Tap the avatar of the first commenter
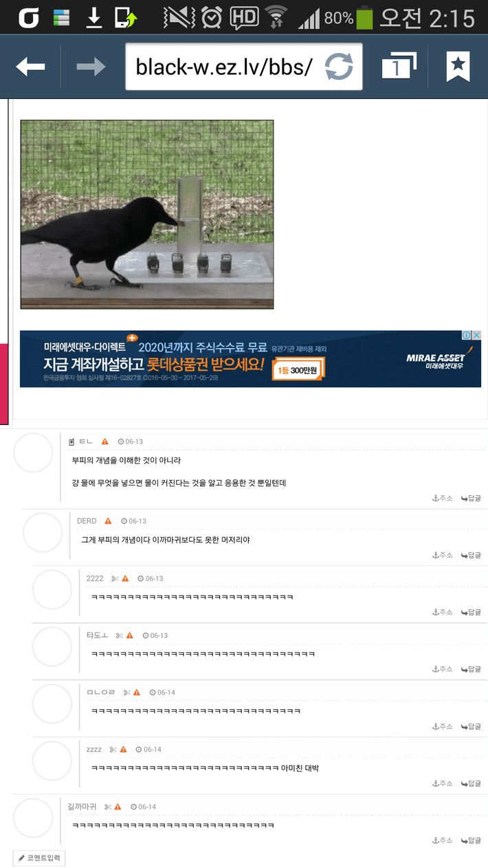The width and height of the screenshot is (488, 868). tap(33, 453)
